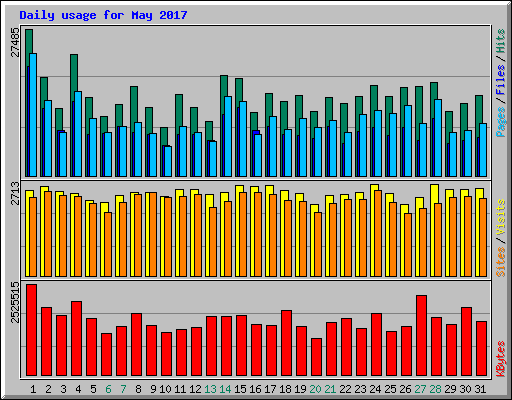Click the 'Daily usage for May 2017' title
This screenshot has width=512, height=400.
[x=103, y=15]
